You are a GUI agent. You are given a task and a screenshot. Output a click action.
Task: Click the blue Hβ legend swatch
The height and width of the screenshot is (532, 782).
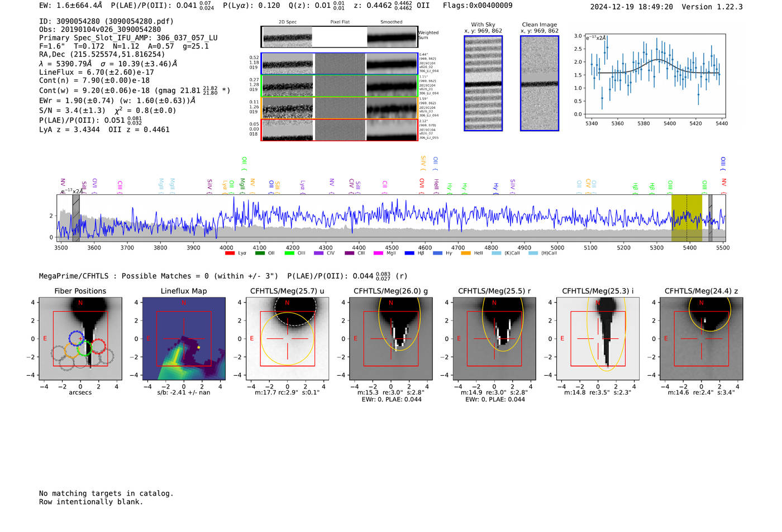coord(409,253)
